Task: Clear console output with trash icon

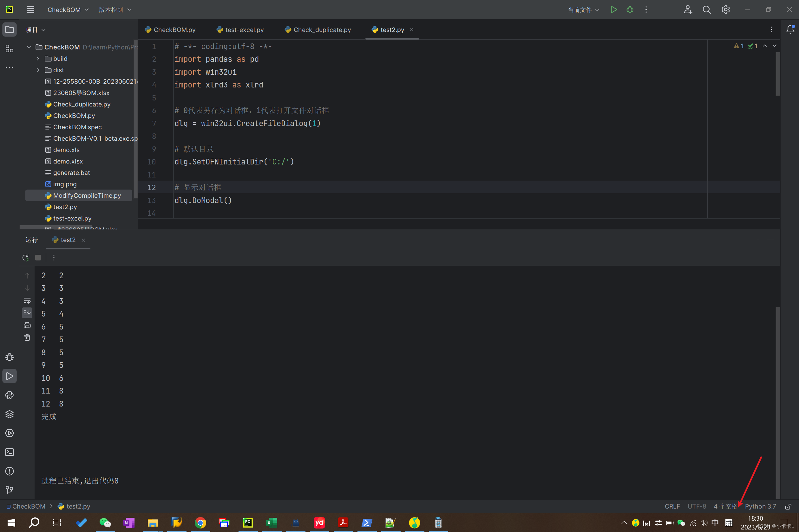Action: tap(27, 337)
